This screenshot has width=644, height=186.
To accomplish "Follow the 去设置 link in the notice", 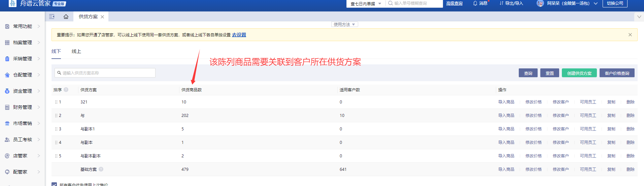I will pyautogui.click(x=239, y=35).
